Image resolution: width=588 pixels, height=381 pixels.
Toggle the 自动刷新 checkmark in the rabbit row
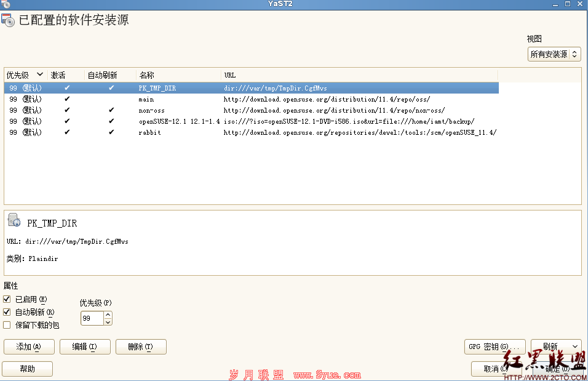pos(111,132)
